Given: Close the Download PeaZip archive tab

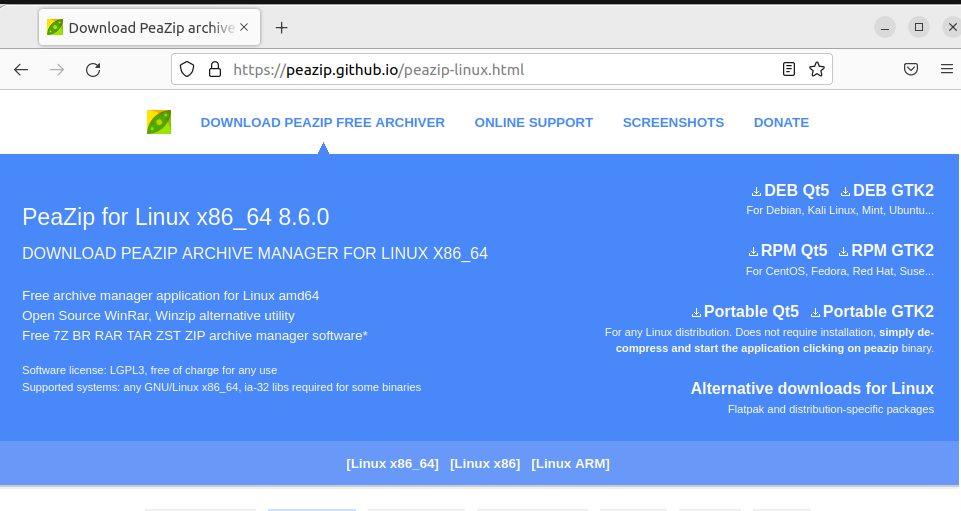Looking at the screenshot, I should tap(244, 27).
